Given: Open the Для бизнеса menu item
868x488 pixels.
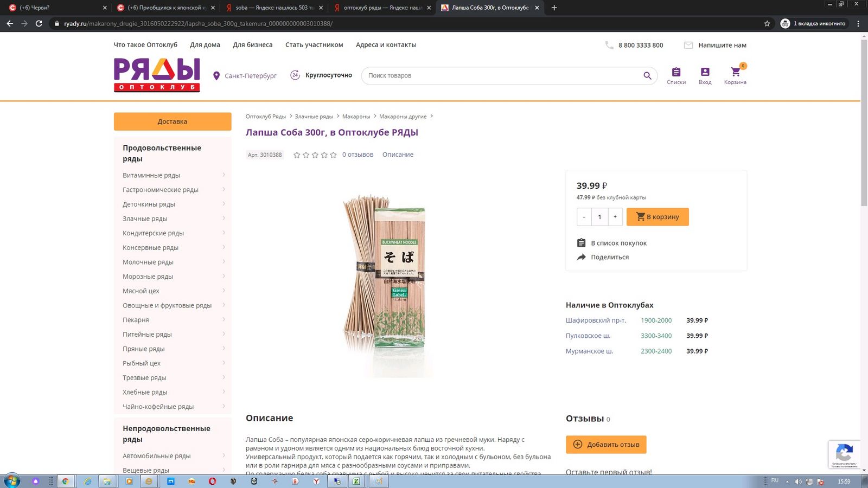Looking at the screenshot, I should 253,45.
